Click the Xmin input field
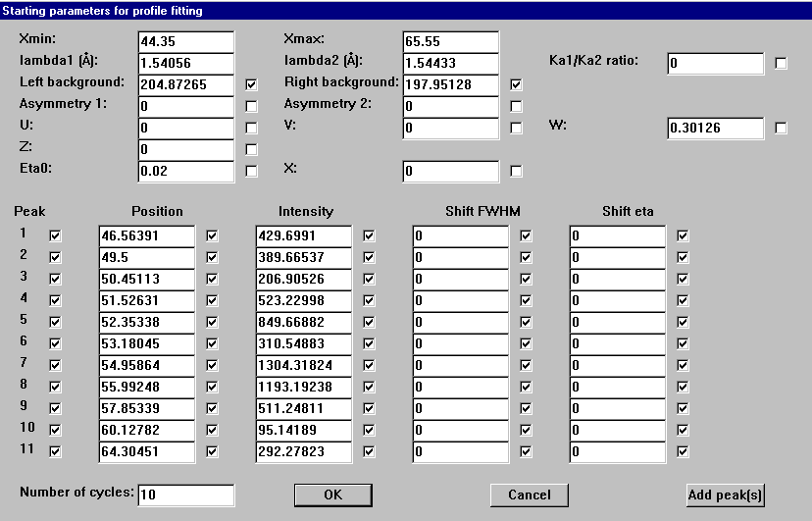The height and width of the screenshot is (521, 812). (x=186, y=42)
